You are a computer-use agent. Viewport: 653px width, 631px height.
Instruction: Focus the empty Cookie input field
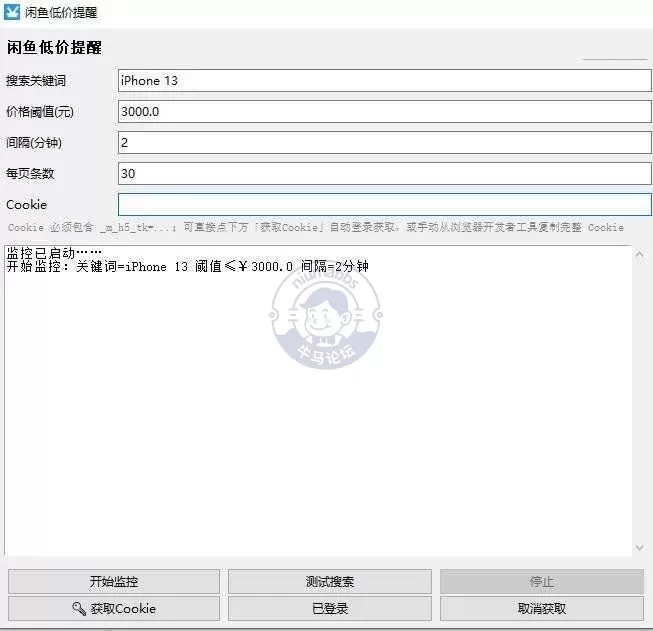pyautogui.click(x=385, y=205)
